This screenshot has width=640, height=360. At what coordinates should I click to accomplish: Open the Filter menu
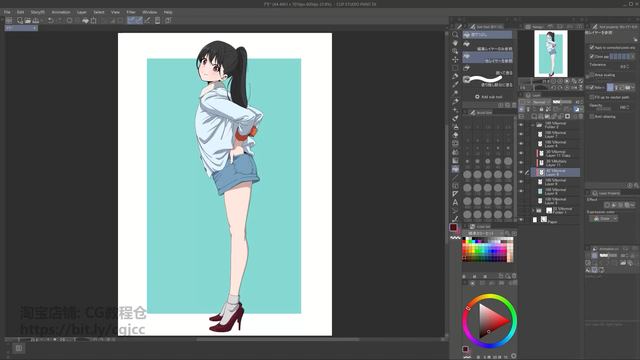click(x=131, y=12)
